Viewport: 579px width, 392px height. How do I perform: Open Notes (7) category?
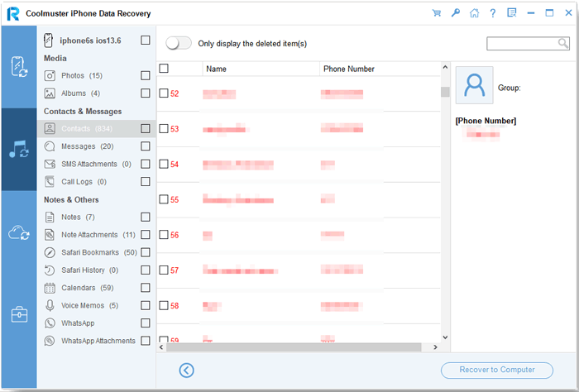tap(96, 217)
